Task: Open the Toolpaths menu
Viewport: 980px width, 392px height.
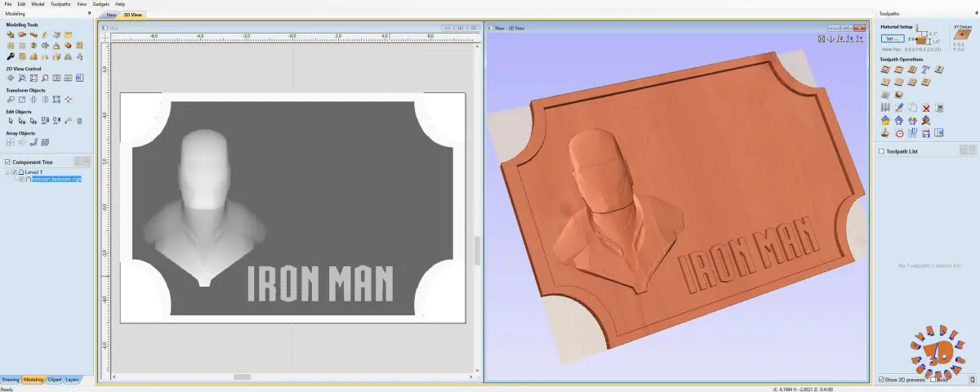Action: 60,4
